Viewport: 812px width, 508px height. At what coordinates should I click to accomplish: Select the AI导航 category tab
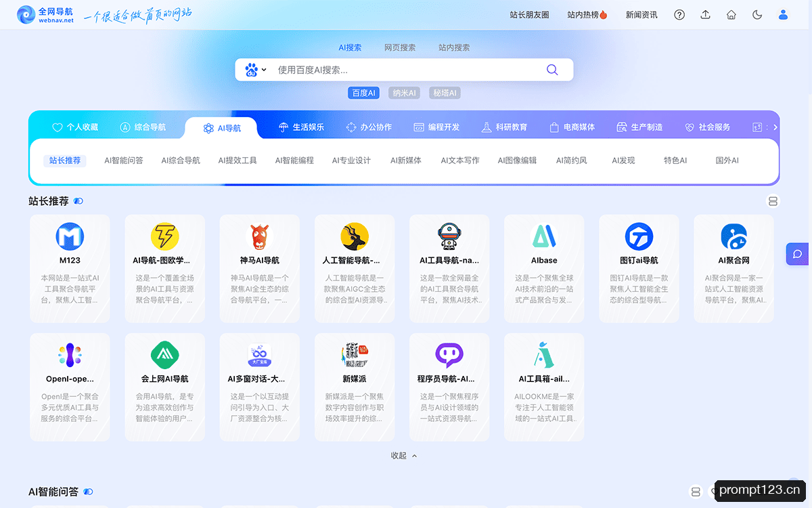[222, 128]
